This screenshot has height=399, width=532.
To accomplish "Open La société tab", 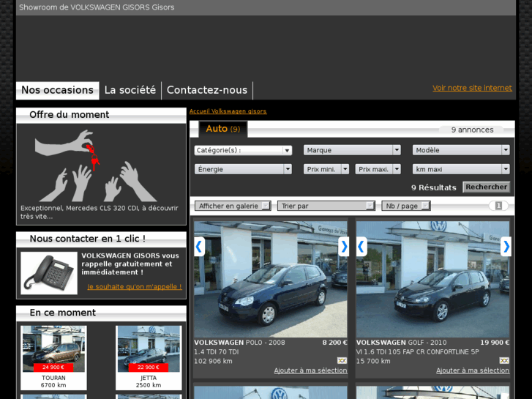I will (x=130, y=90).
